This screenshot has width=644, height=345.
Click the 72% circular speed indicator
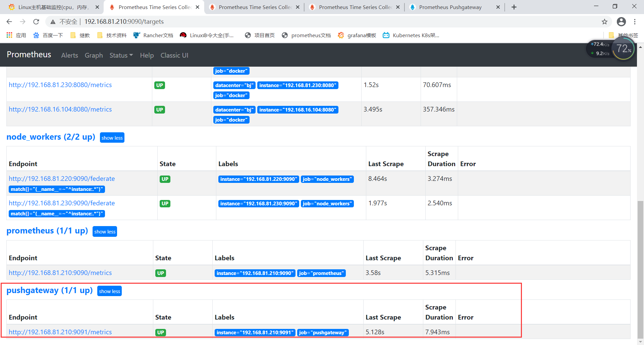click(x=623, y=49)
